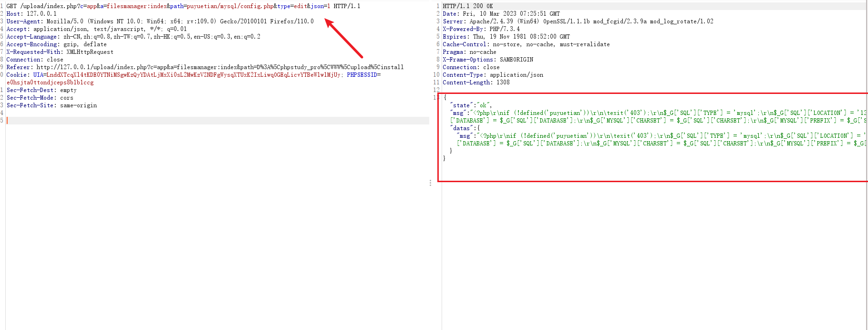Select the Sec-Fetch-Mode: cors header
The height and width of the screenshot is (330, 868).
[40, 98]
